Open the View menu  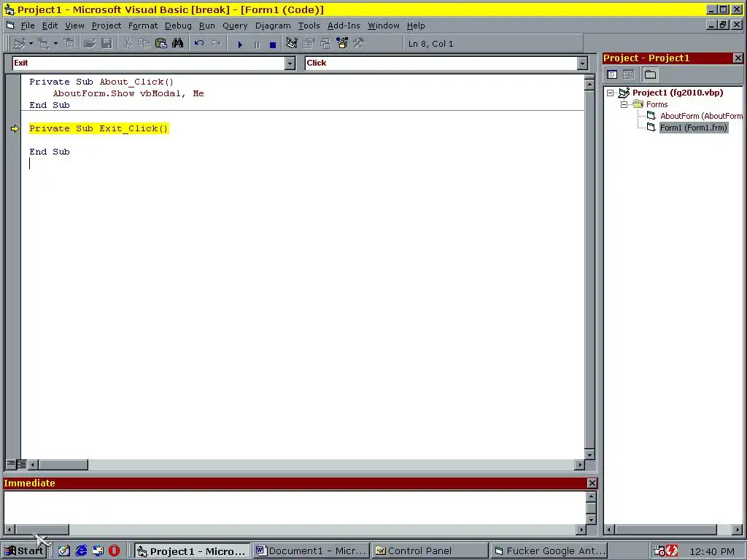tap(74, 26)
